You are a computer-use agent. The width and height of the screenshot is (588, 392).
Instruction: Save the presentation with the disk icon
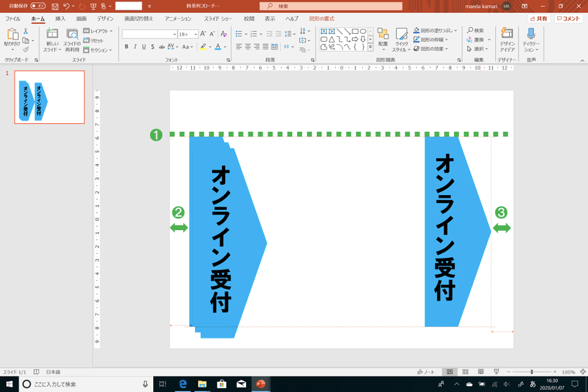pyautogui.click(x=55, y=6)
